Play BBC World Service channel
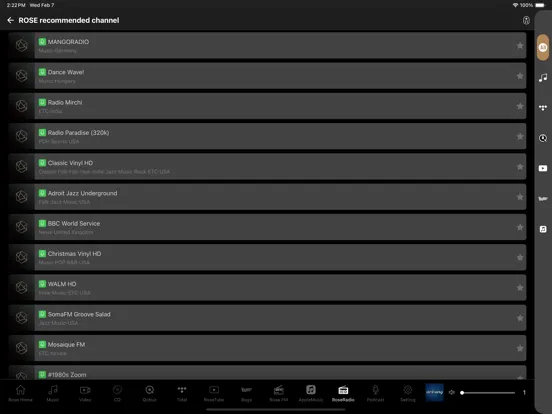The height and width of the screenshot is (414, 552). [x=267, y=227]
